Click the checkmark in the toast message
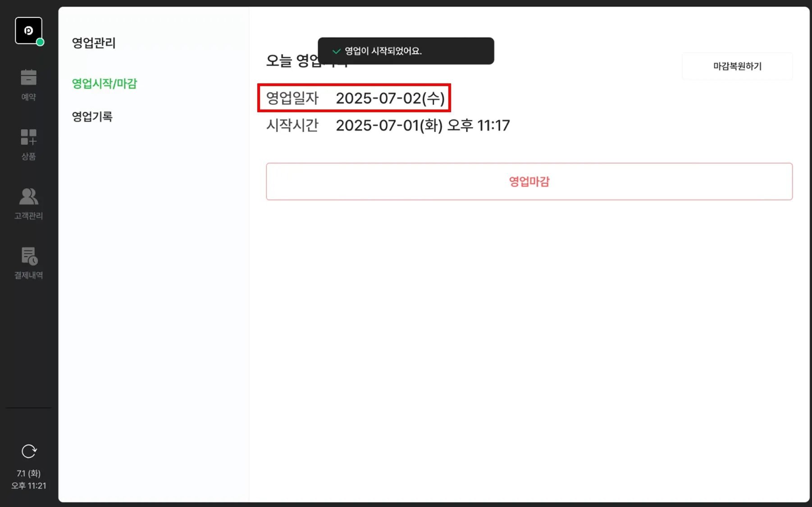This screenshot has width=812, height=507. pyautogui.click(x=336, y=51)
